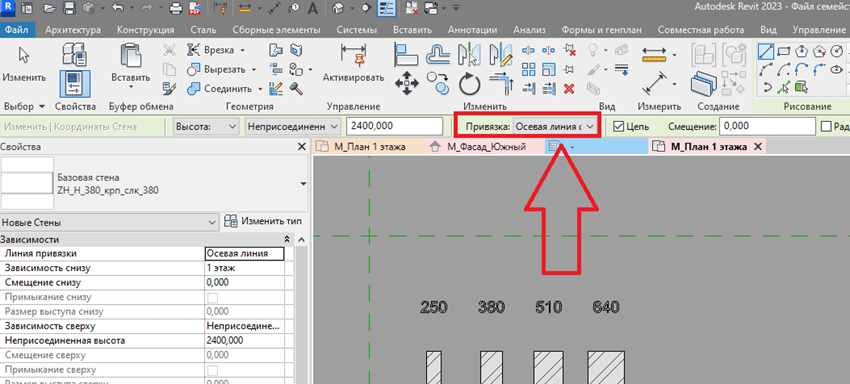This screenshot has width=850, height=384.
Task: Click the Unpin icon with red cross
Action: coord(569,50)
